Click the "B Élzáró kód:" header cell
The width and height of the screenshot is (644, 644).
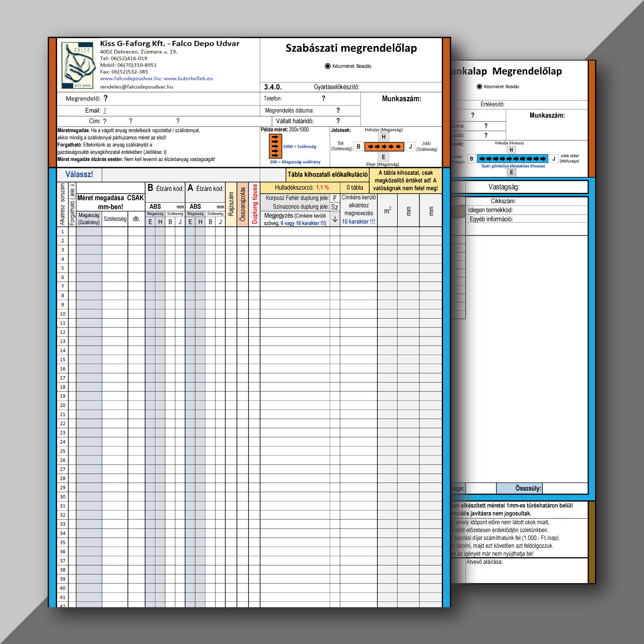(x=165, y=188)
